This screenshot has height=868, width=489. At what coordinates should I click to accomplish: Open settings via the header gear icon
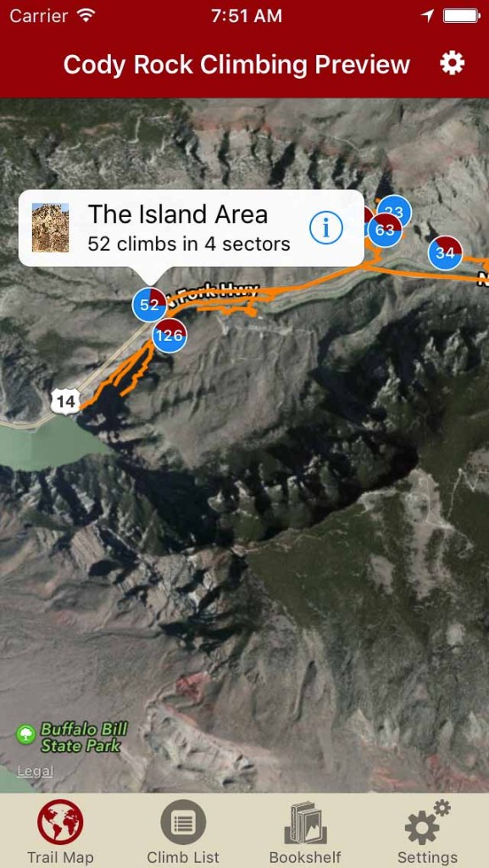click(x=452, y=64)
